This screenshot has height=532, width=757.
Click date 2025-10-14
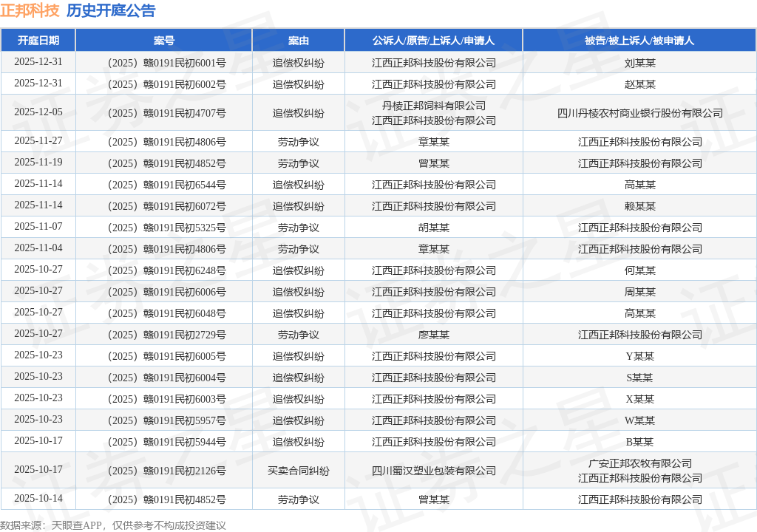coord(38,498)
